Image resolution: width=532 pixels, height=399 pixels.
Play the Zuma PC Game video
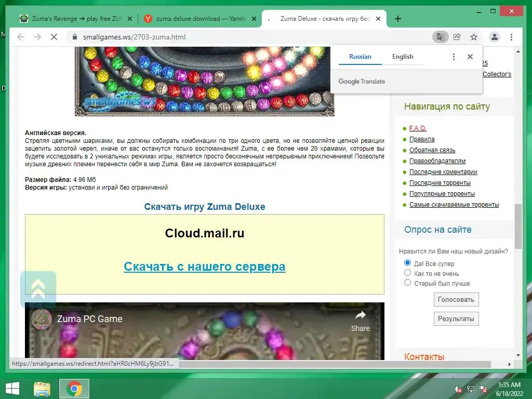click(205, 331)
